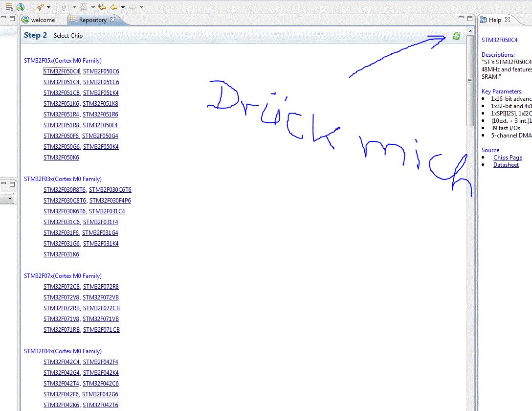The height and width of the screenshot is (411, 532).
Task: Maximize the upper left side panel
Action: (12, 18)
